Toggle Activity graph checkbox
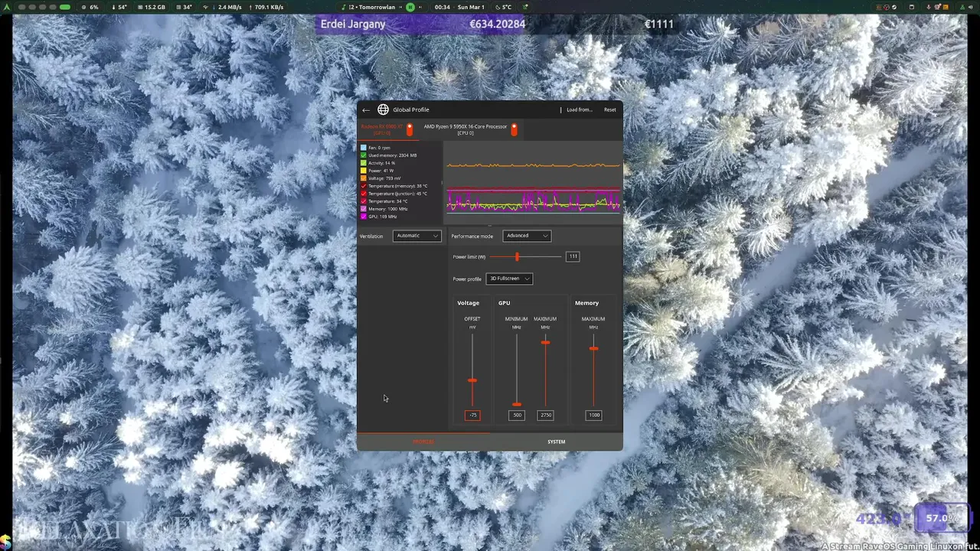The image size is (980, 551). [364, 163]
